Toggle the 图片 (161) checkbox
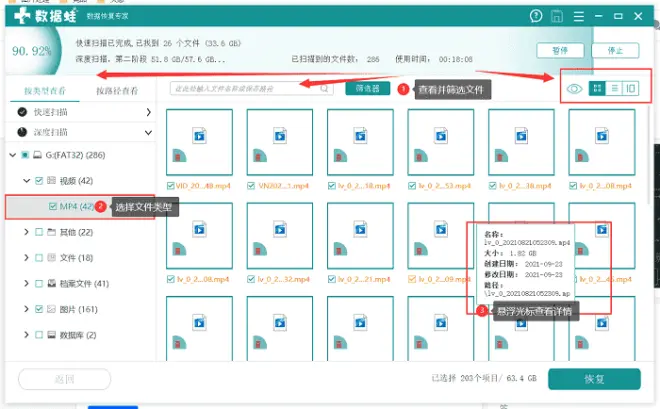Viewport: 660px width, 409px height. (x=38, y=310)
